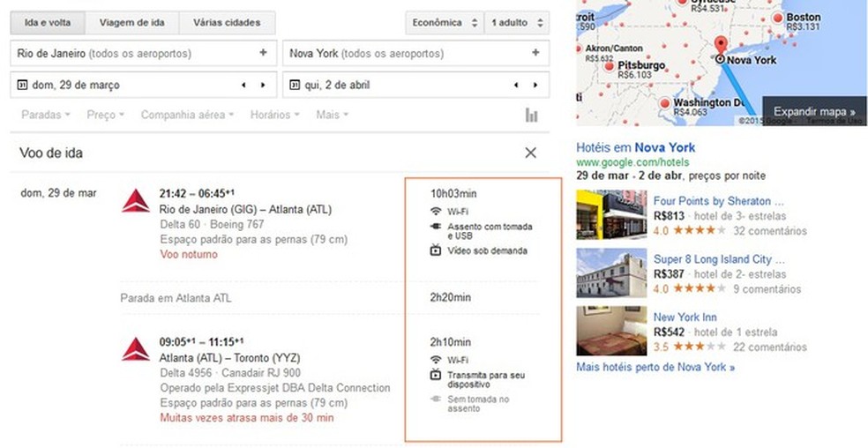Open departure date calendar icon for 29 de março

click(22, 85)
